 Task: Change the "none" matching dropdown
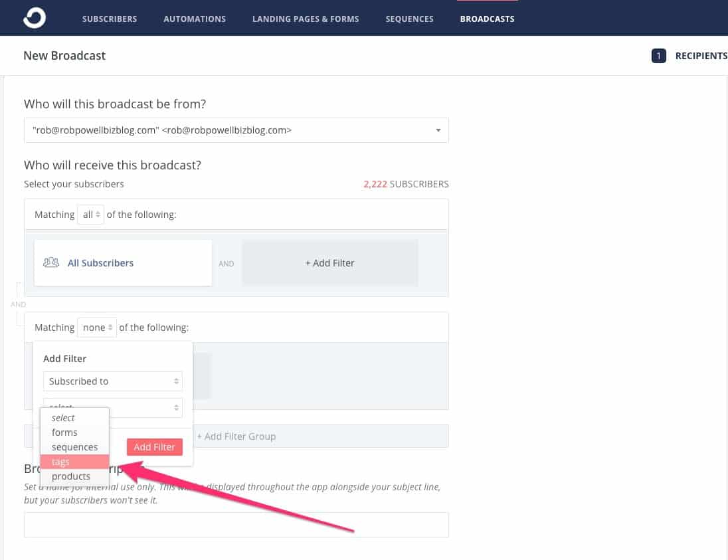coord(96,327)
